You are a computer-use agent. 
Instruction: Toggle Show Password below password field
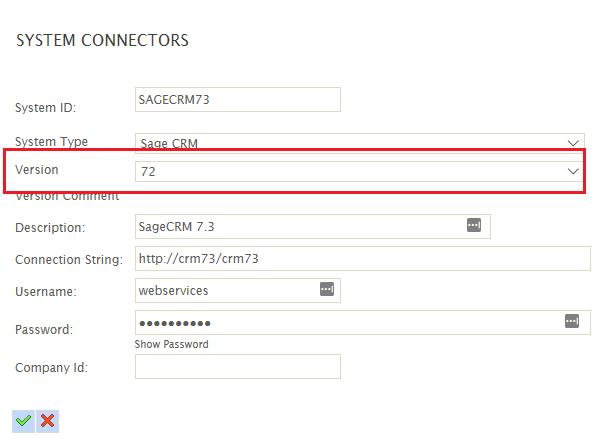point(171,344)
